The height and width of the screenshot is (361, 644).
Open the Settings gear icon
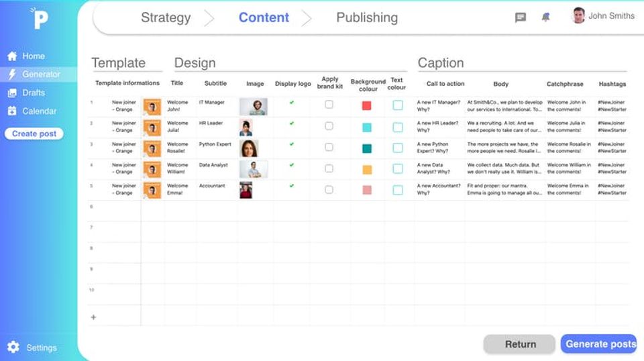13,348
